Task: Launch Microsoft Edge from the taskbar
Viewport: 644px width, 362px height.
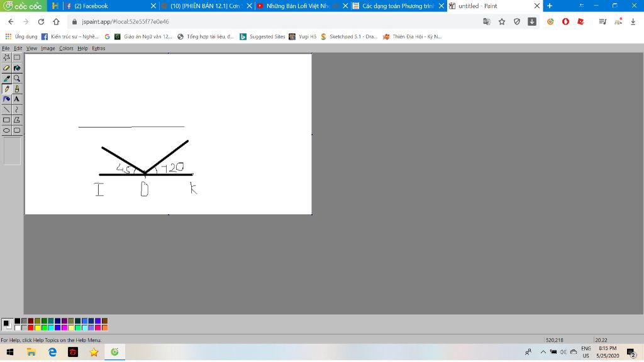Action: pos(53,352)
